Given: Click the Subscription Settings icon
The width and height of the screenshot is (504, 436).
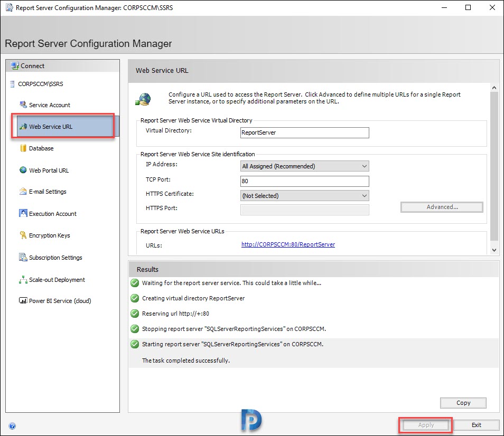Looking at the screenshot, I should click(23, 257).
